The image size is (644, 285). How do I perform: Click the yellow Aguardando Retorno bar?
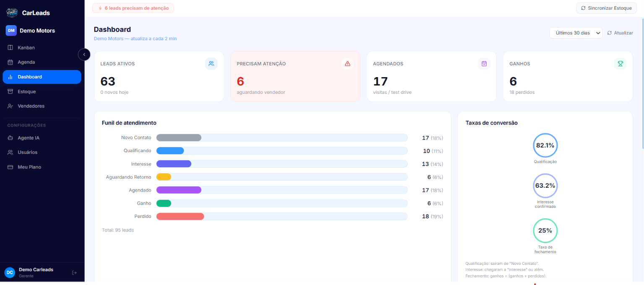(x=164, y=177)
